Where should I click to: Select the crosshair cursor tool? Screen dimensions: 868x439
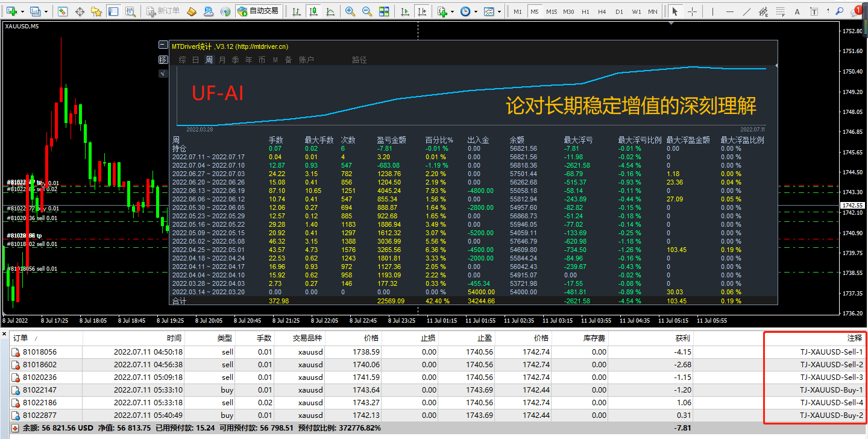pyautogui.click(x=693, y=11)
